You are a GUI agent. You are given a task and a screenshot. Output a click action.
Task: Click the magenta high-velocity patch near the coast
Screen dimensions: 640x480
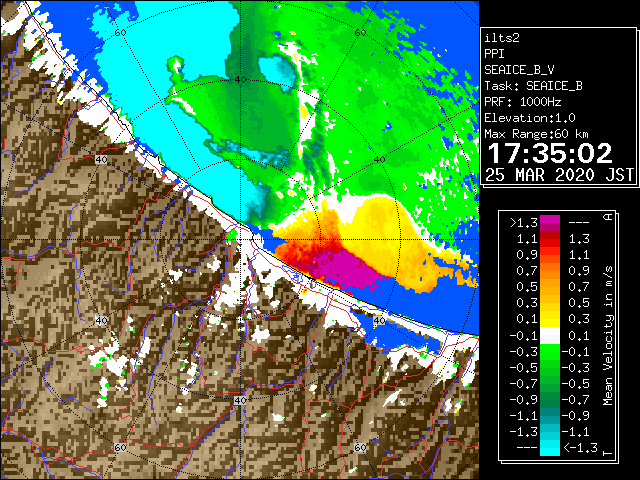click(x=345, y=269)
